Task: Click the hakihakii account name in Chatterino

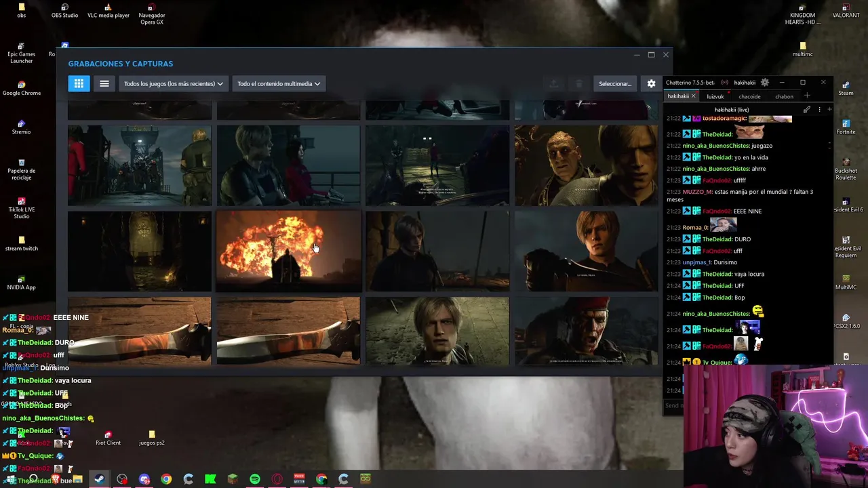Action: coord(745,83)
